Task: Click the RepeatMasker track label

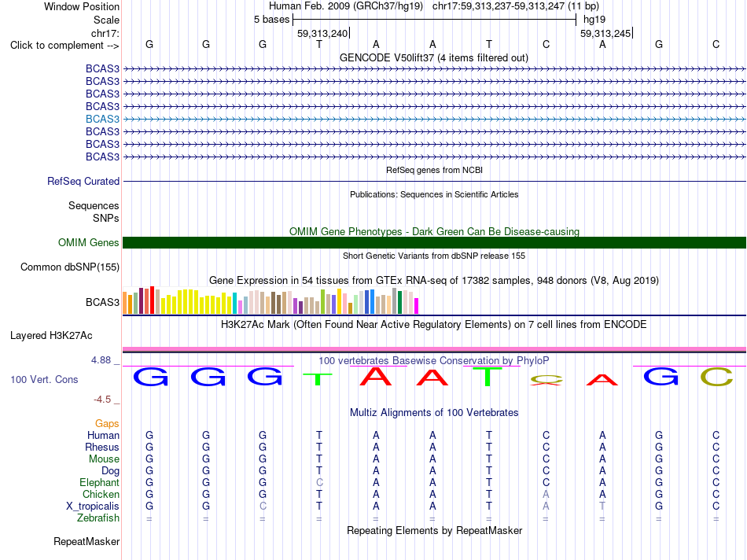Action: click(86, 541)
